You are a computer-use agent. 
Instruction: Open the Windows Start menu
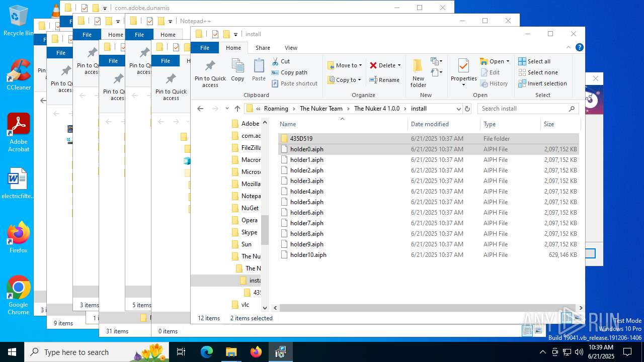tap(12, 352)
